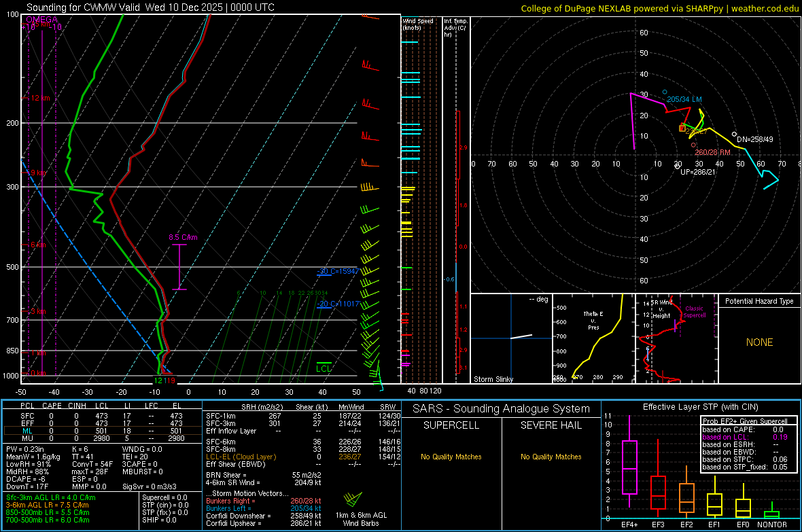This screenshot has width=802, height=532.
Task: Click the Bunkers Left = 205/34 kt line
Action: coord(264,508)
